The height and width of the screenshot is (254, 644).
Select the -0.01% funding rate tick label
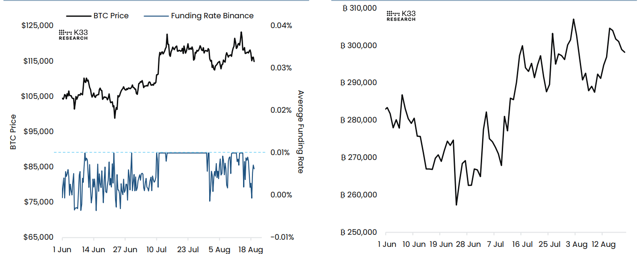click(282, 237)
